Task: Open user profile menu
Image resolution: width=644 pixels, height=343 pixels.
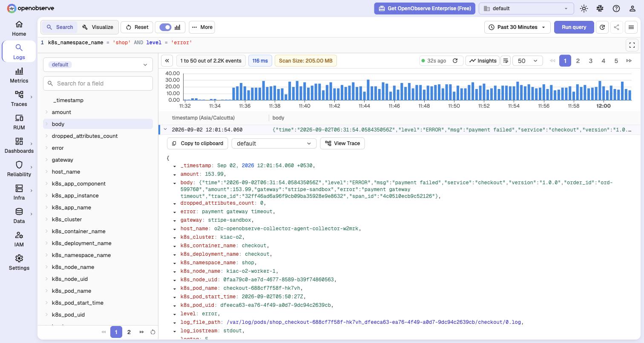Action: 632,9
